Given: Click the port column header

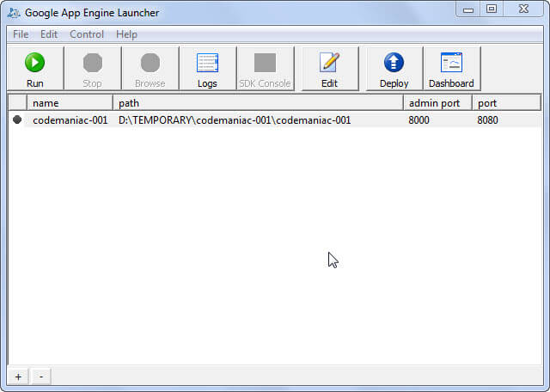Looking at the screenshot, I should 506,103.
